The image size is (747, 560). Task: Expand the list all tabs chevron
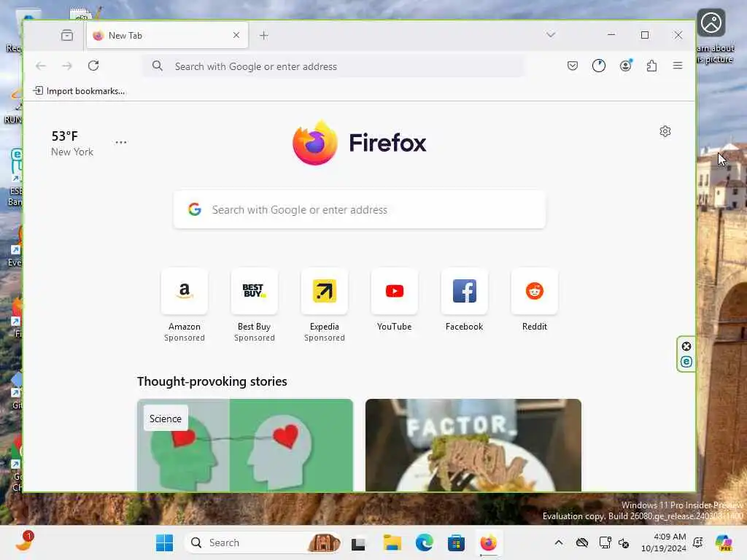click(x=551, y=35)
